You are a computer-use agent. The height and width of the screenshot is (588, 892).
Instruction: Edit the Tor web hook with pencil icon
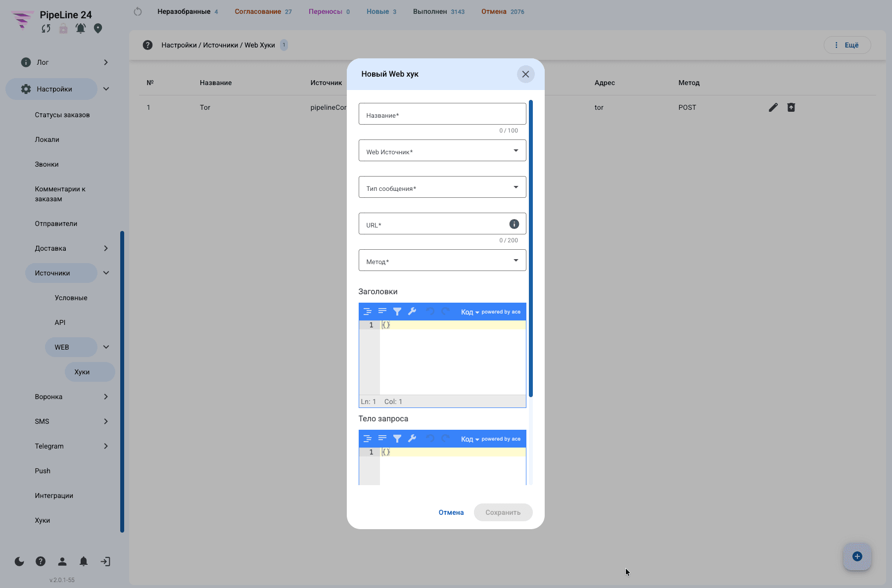(773, 107)
